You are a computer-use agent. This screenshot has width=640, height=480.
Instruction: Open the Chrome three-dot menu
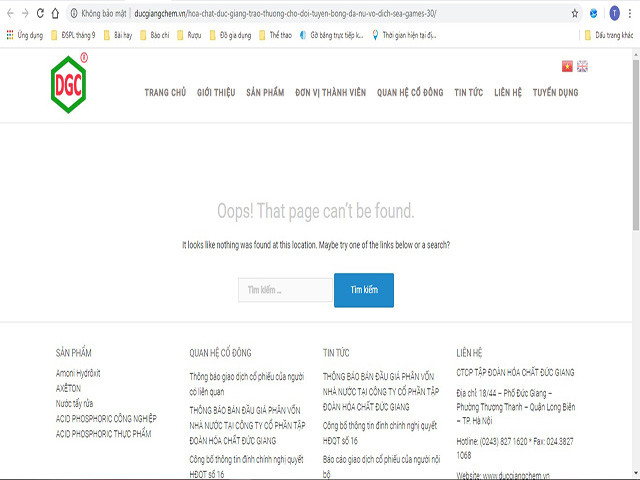631,14
